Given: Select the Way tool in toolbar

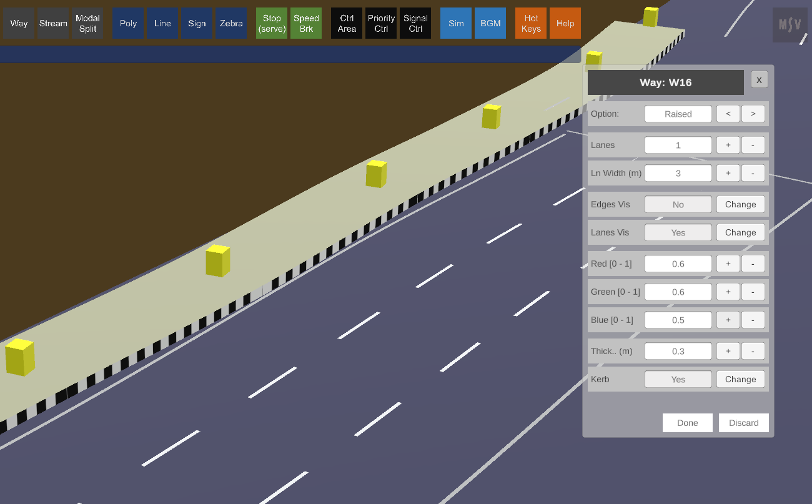Looking at the screenshot, I should click(x=19, y=24).
